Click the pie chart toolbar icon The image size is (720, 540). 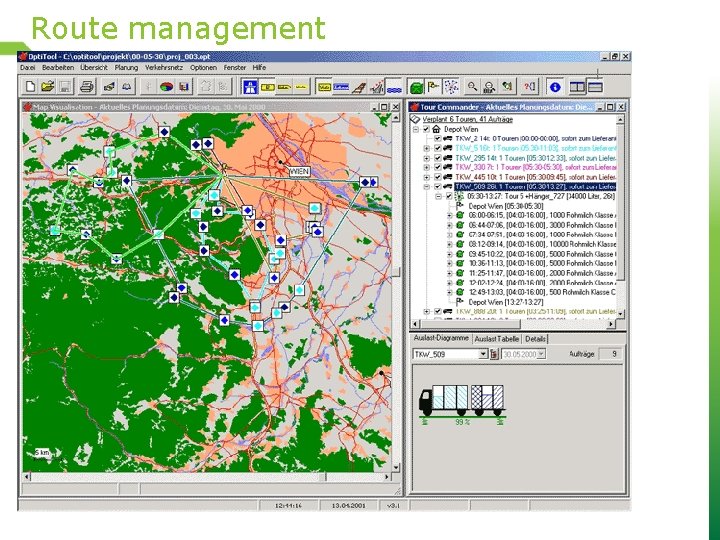coord(168,87)
